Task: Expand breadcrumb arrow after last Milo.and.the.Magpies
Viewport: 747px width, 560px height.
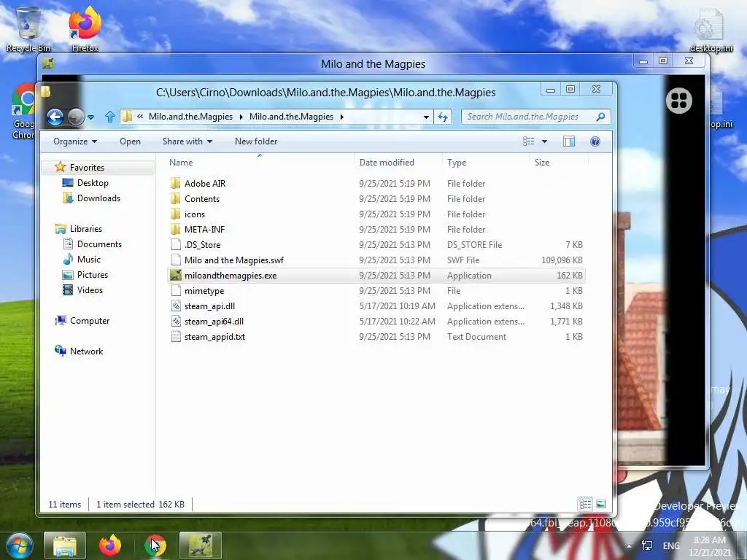Action: pos(341,117)
